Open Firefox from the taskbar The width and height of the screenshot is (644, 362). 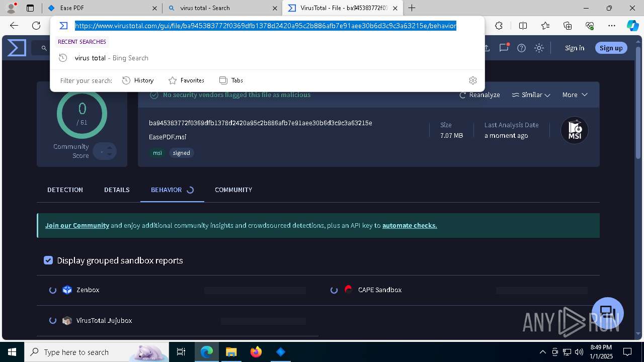[x=256, y=352]
